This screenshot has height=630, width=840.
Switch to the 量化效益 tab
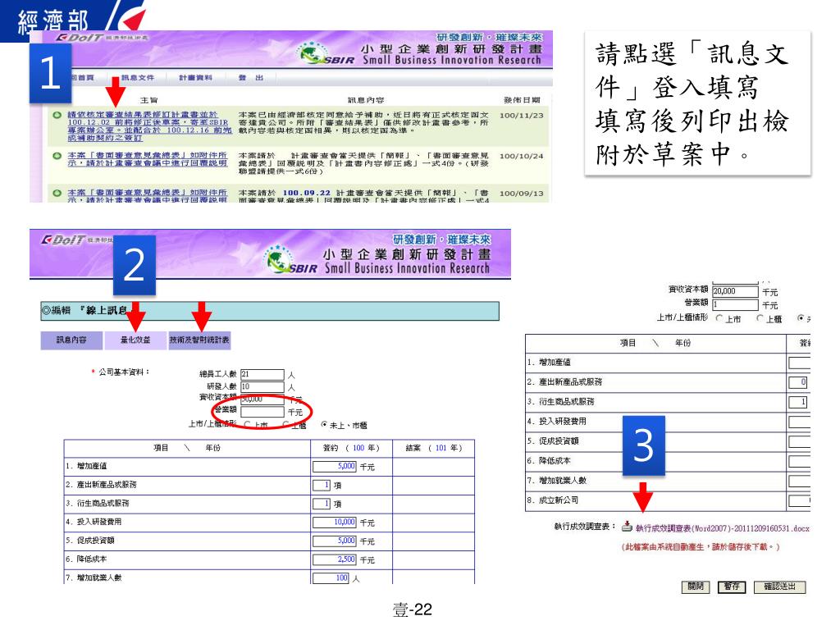point(135,340)
